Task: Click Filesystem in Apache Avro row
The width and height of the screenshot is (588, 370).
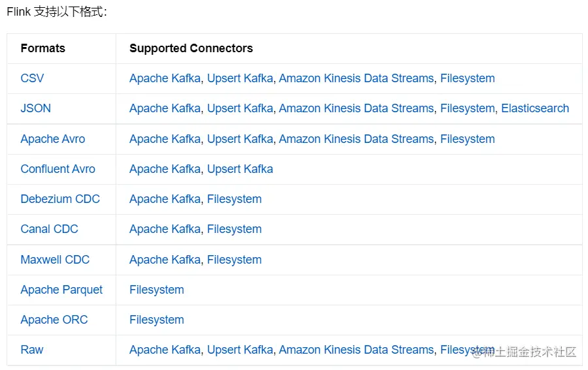Action: 468,139
